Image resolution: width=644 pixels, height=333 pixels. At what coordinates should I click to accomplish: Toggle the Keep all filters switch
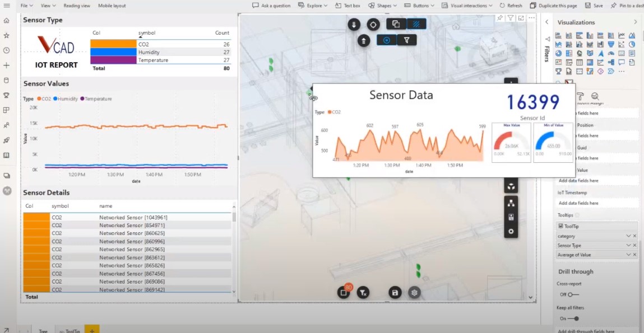(574, 318)
